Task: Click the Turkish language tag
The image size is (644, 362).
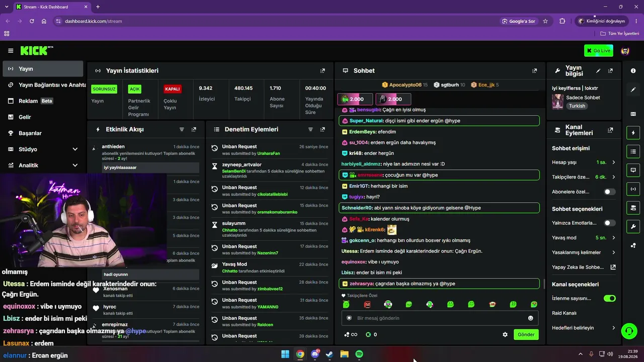Action: point(577,106)
